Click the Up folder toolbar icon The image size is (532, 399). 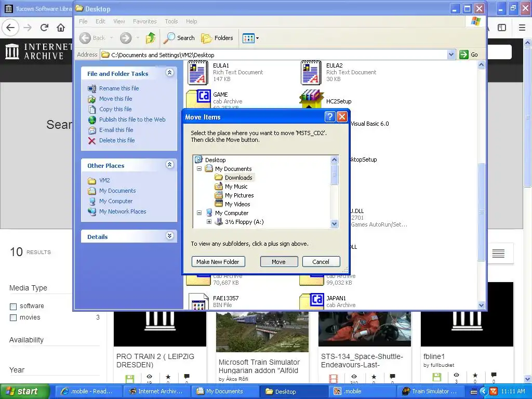(x=150, y=38)
